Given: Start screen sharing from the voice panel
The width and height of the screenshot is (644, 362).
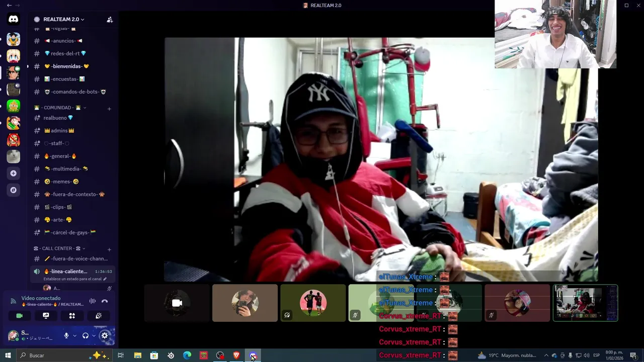Looking at the screenshot, I should click(46, 316).
